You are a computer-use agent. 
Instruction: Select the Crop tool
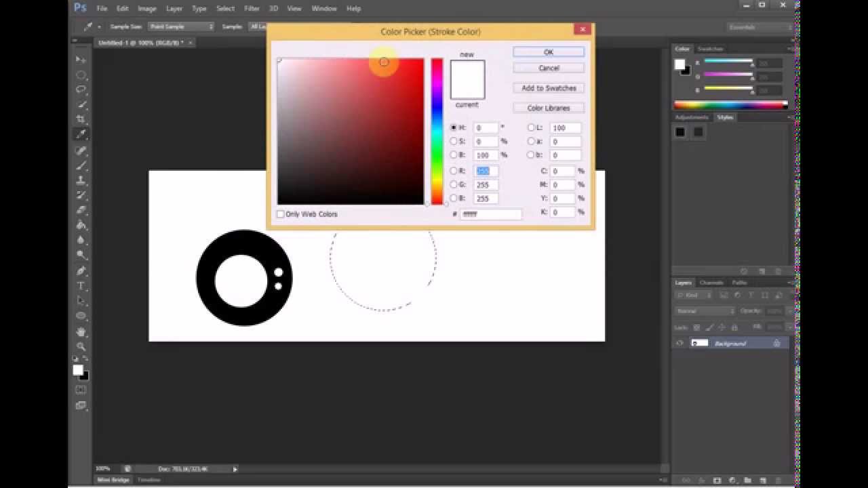(81, 119)
